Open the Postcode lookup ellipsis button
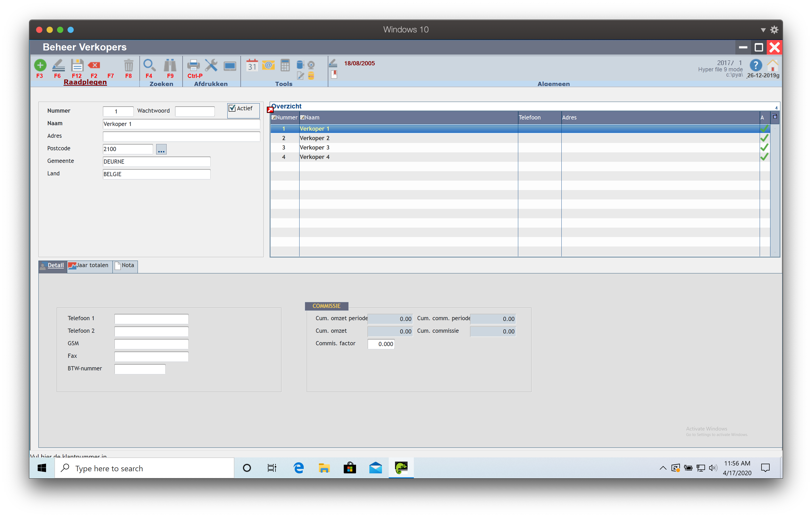This screenshot has width=812, height=517. click(x=161, y=149)
